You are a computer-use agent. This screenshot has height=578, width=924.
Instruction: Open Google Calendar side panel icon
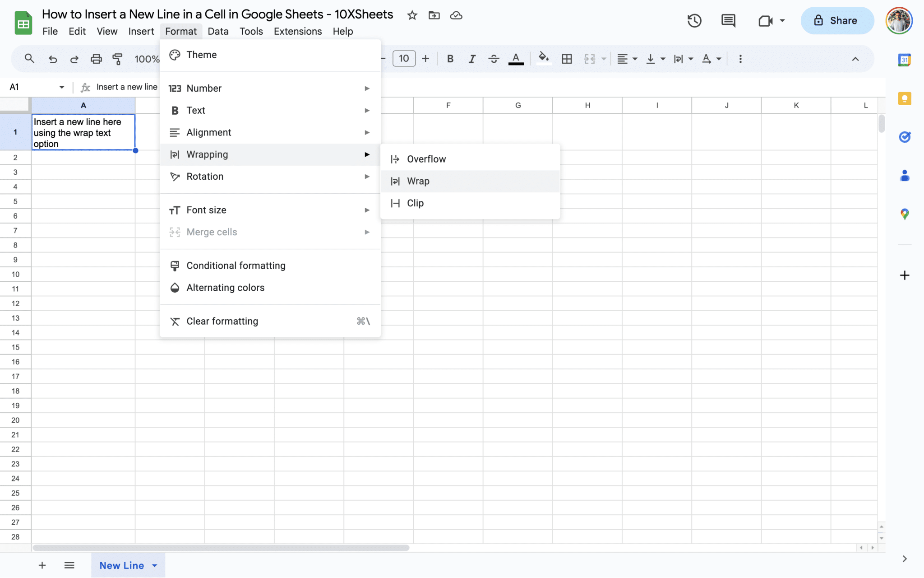click(905, 60)
